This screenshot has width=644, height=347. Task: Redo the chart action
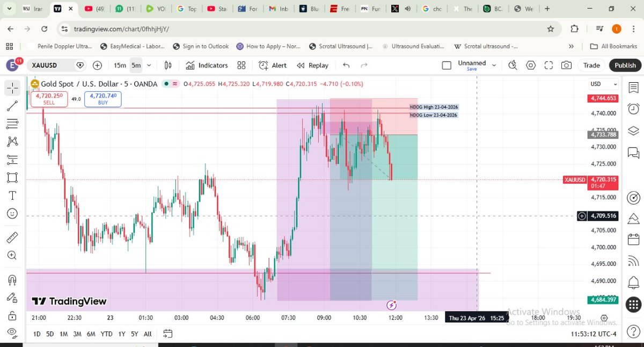tap(364, 66)
